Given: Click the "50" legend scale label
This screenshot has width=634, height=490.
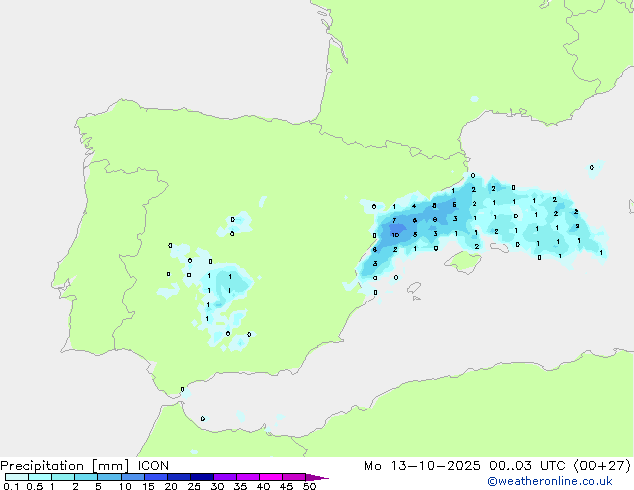Looking at the screenshot, I should 309,486.
